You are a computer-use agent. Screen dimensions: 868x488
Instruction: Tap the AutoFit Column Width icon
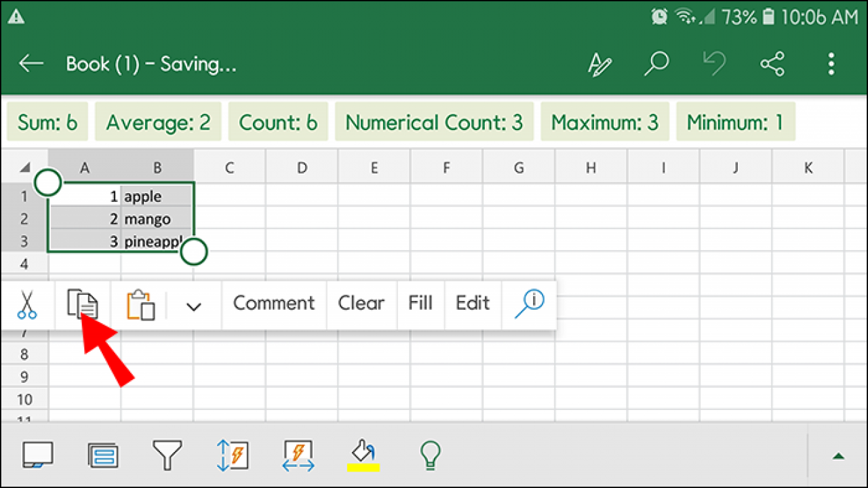(297, 455)
